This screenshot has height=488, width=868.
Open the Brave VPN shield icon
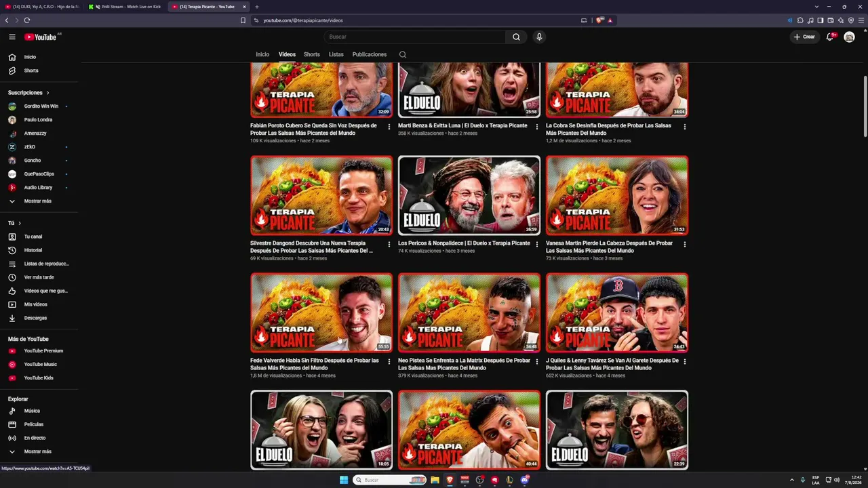point(851,20)
